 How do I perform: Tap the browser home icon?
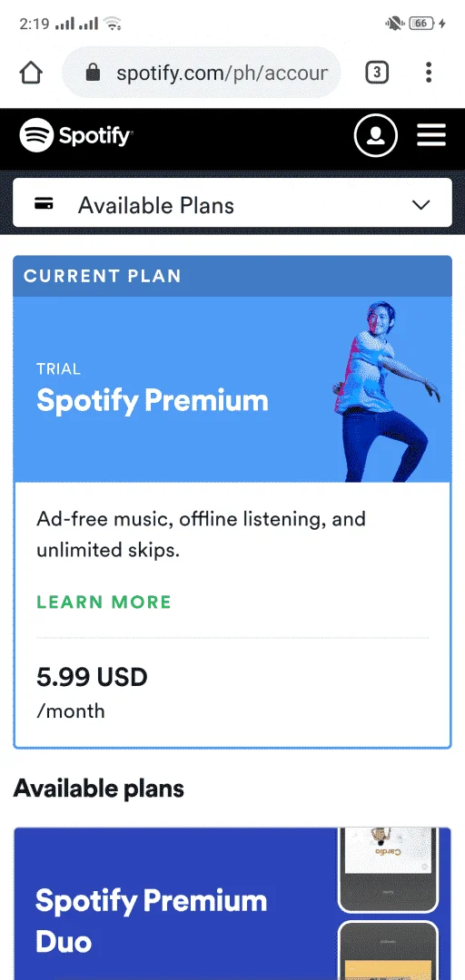point(31,73)
